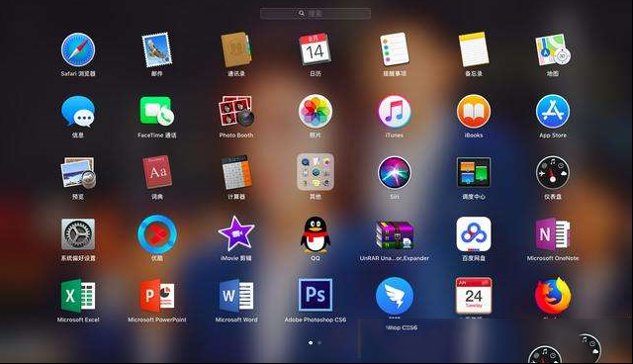Launch Microsoft Word

coord(236,296)
